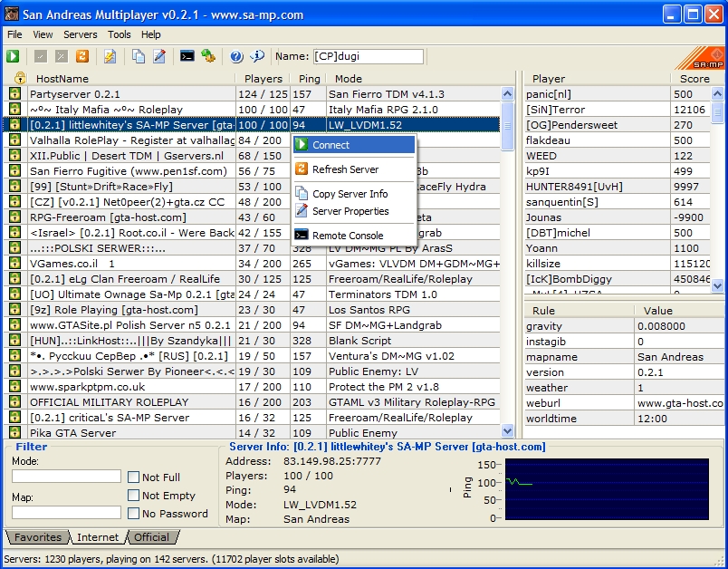This screenshot has width=728, height=569.
Task: Open the Tools menu in menu bar
Action: click(120, 34)
